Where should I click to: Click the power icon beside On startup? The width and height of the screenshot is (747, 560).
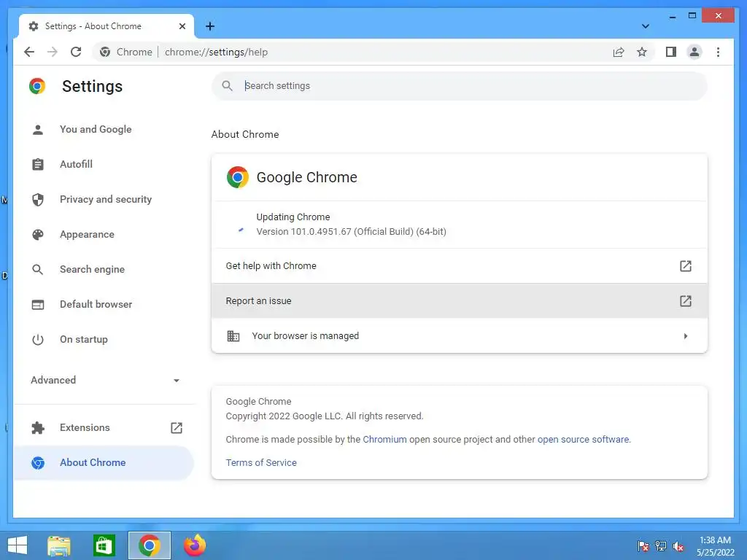pyautogui.click(x=38, y=340)
